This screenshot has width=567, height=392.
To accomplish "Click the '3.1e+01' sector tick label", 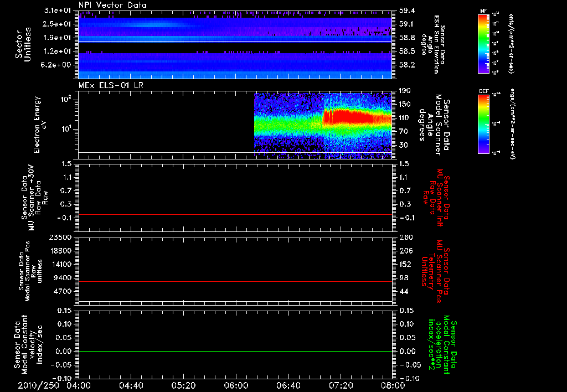I will click(x=58, y=11).
